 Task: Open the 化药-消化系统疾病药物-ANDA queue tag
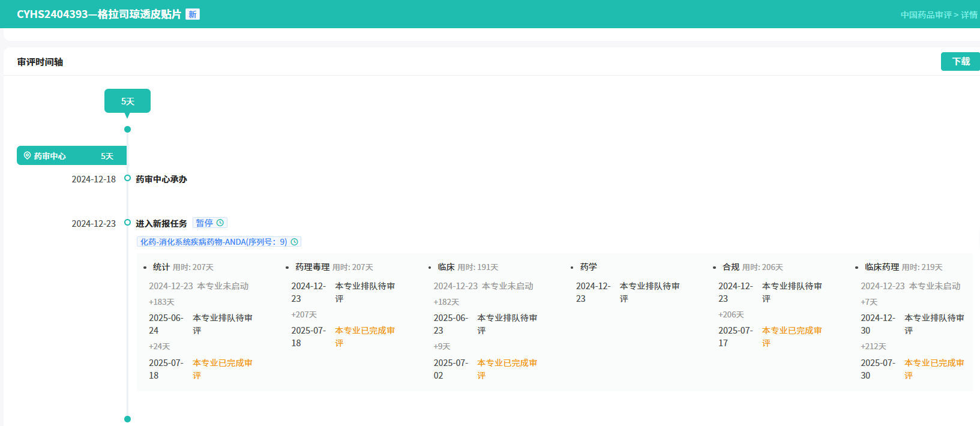214,242
